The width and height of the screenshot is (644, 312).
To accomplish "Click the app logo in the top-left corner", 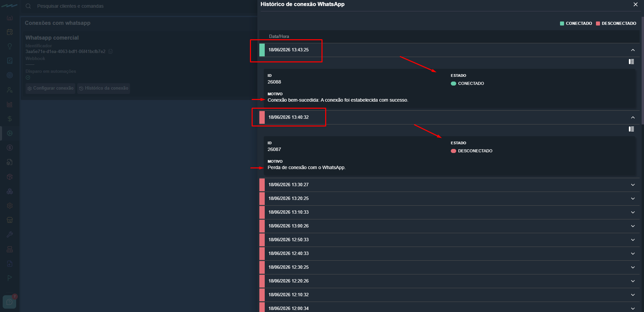I will [10, 6].
